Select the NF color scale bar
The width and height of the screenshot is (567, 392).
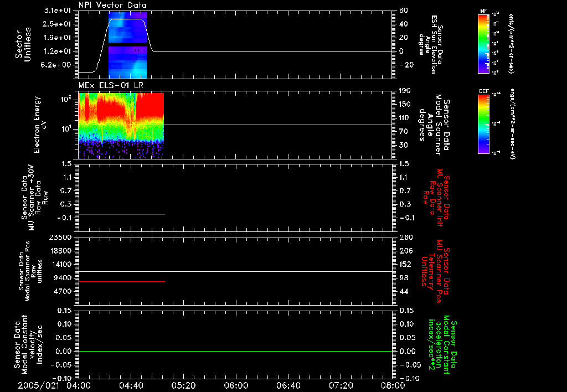(483, 43)
